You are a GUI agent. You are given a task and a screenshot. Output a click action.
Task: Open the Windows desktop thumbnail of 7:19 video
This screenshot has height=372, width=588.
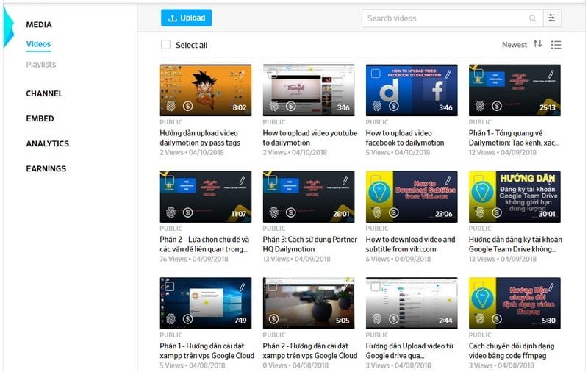206,303
